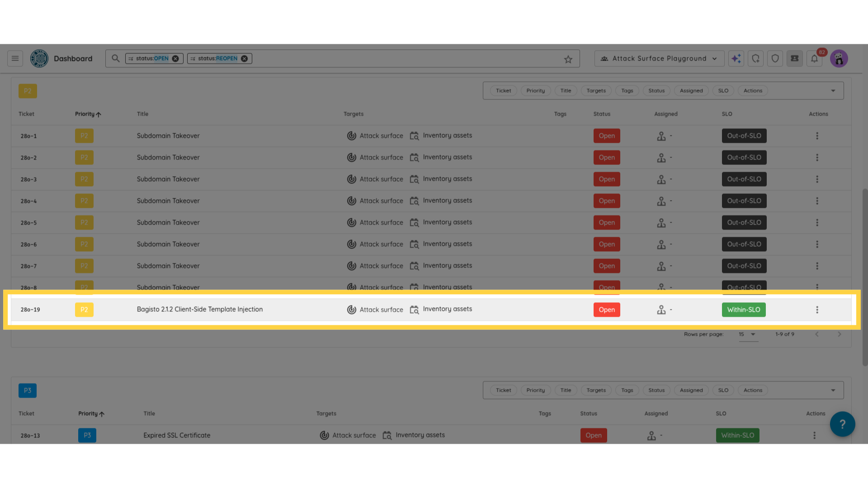Open the user avatar profile menu
Image resolution: width=868 pixels, height=488 pixels.
(839, 58)
